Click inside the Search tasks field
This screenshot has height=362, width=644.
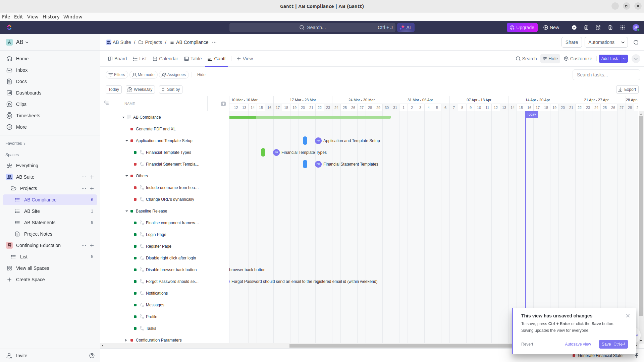(606, 75)
